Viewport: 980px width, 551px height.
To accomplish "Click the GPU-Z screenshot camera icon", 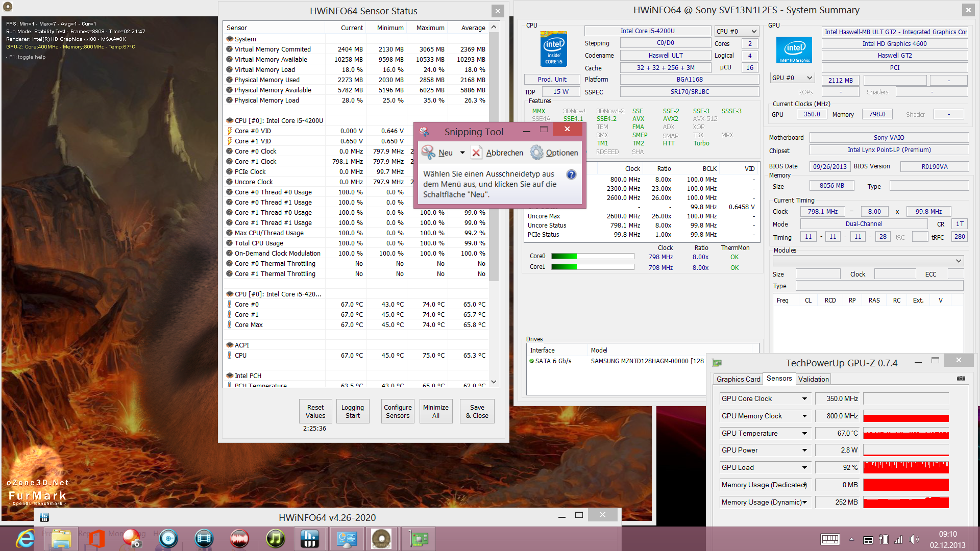I will (x=961, y=379).
